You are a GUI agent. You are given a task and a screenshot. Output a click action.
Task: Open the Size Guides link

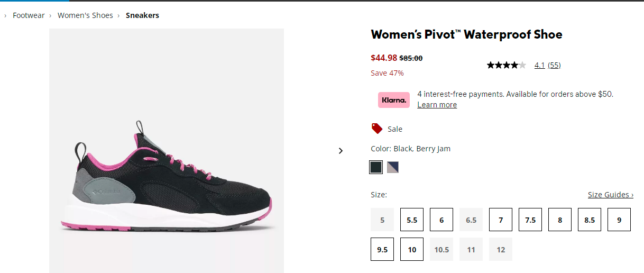coord(611,195)
